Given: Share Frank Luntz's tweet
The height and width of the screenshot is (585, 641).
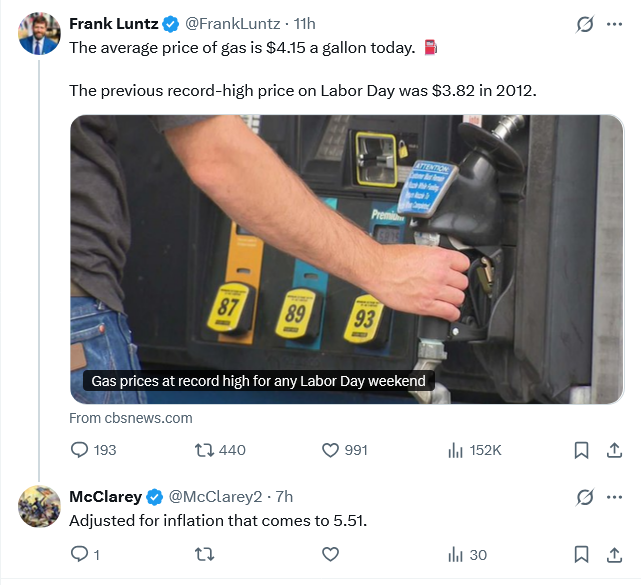Looking at the screenshot, I should click(614, 450).
